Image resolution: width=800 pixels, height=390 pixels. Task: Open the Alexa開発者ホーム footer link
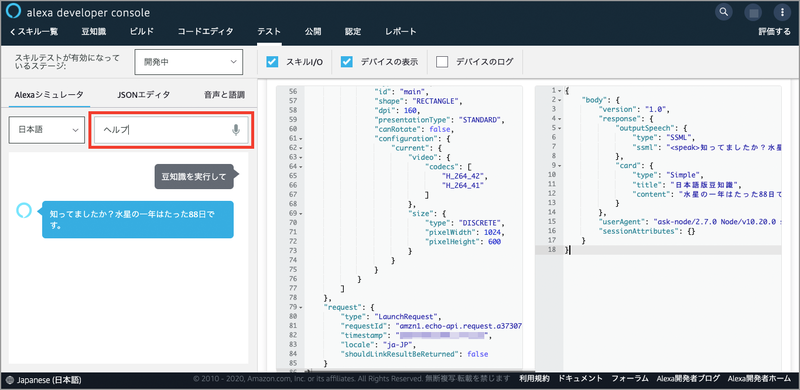[759, 379]
